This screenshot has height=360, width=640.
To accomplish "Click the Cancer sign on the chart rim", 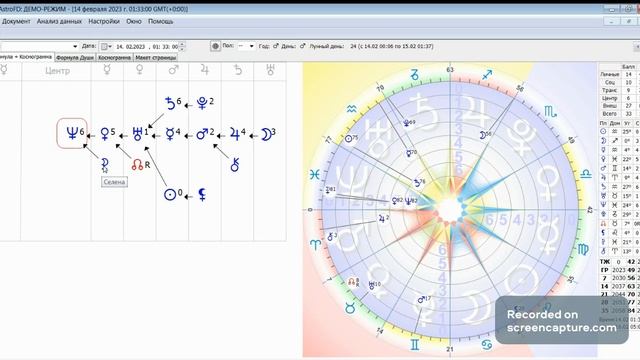I will coord(487,345).
